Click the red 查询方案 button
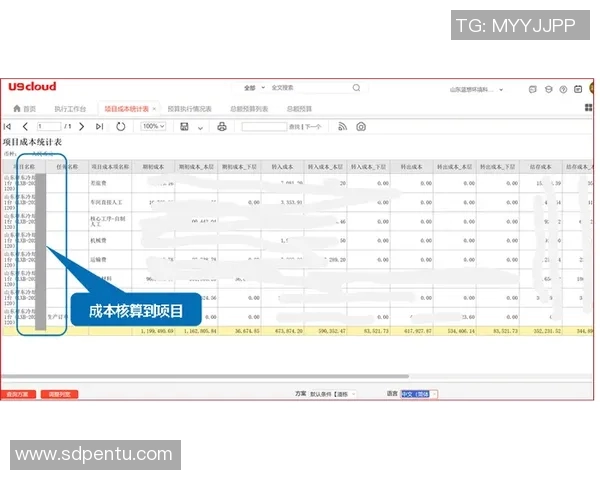 (18, 394)
